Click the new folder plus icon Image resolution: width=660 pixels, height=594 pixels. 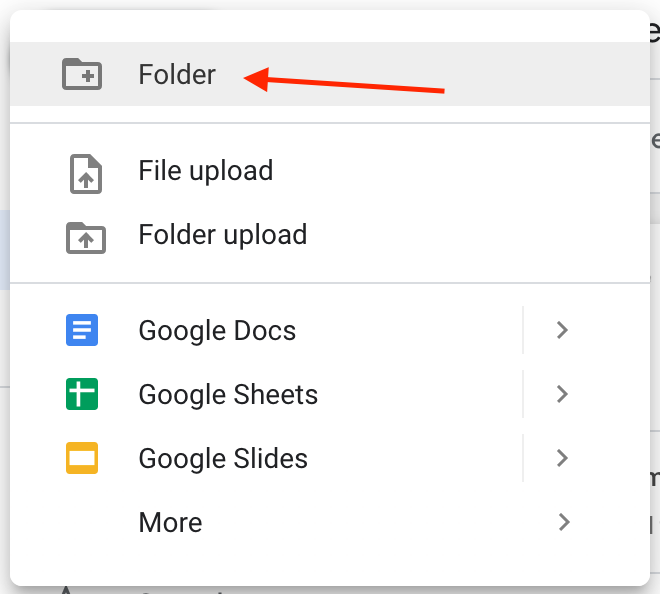coord(82,75)
